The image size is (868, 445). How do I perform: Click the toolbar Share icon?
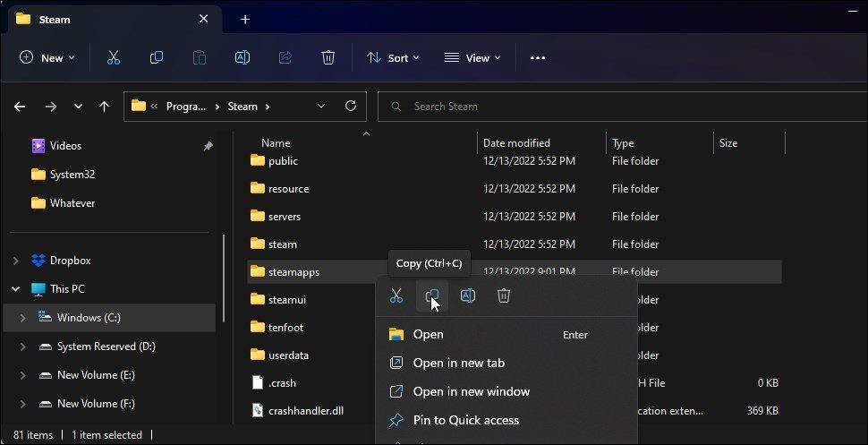[x=285, y=57]
